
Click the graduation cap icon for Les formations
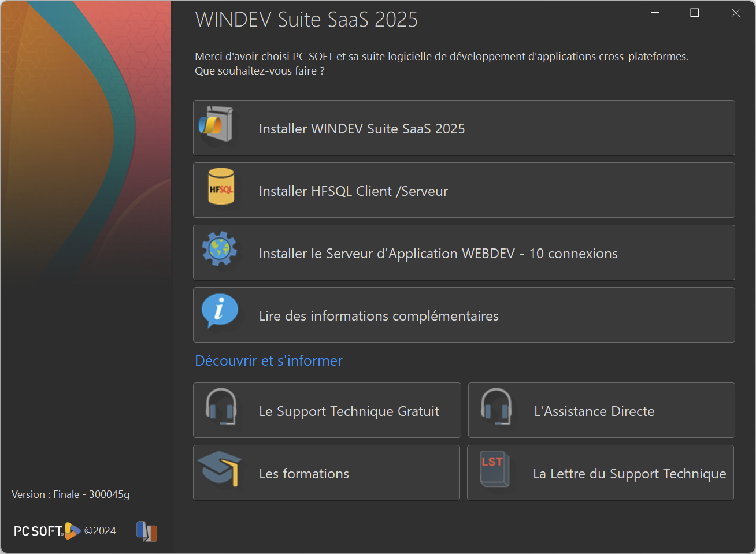pyautogui.click(x=219, y=469)
